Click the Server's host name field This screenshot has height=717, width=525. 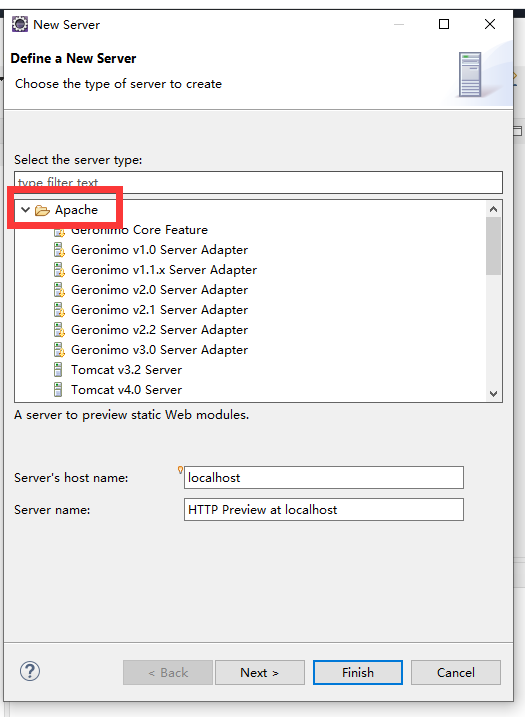pos(324,477)
